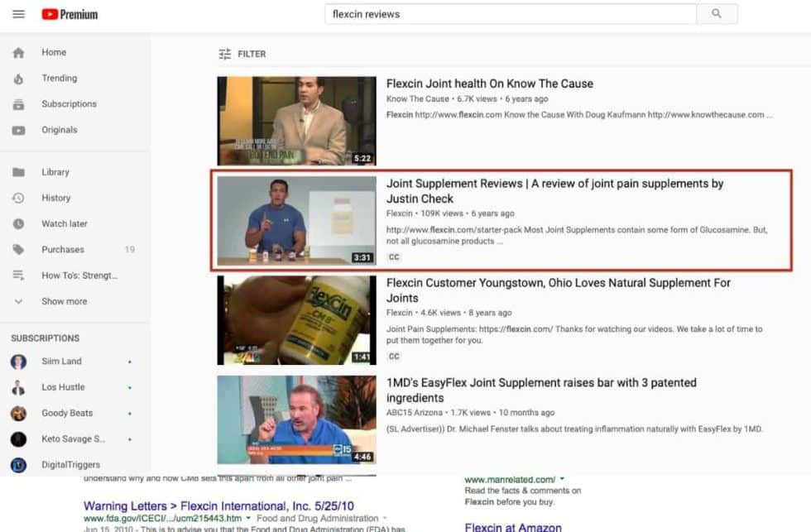Open dropdown arrow after Food and Drug Administration
Screen dimensions: 811x532
384,518
